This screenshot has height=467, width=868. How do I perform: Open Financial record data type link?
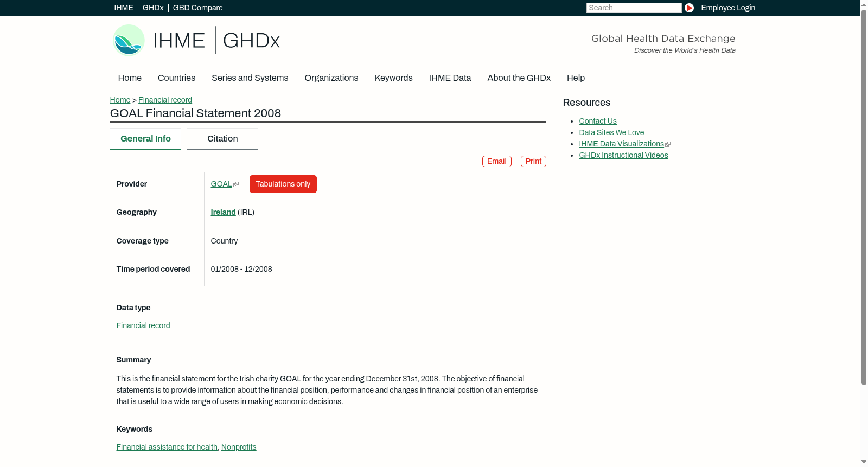tap(143, 326)
